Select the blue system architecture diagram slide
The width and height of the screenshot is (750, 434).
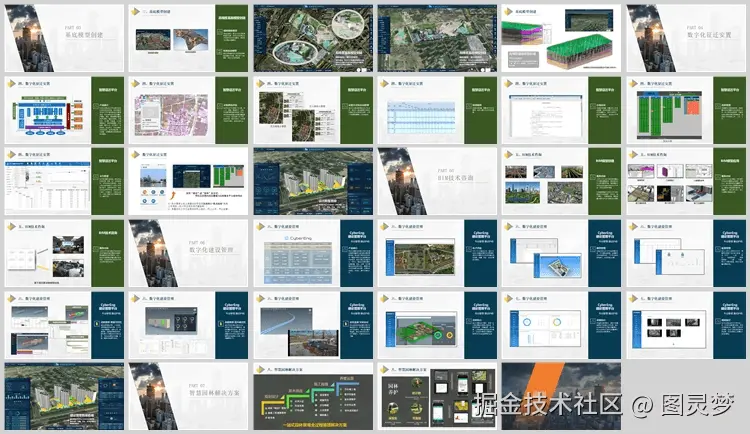[x=64, y=110]
